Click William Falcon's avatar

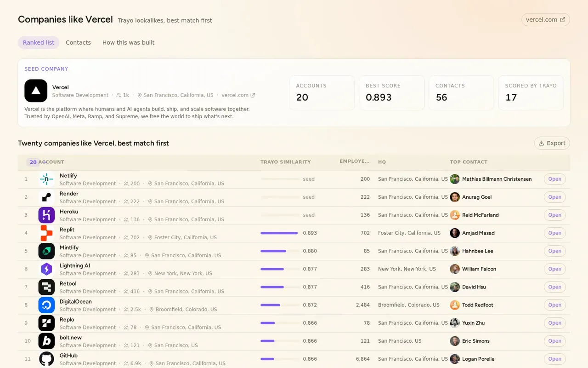pos(455,269)
